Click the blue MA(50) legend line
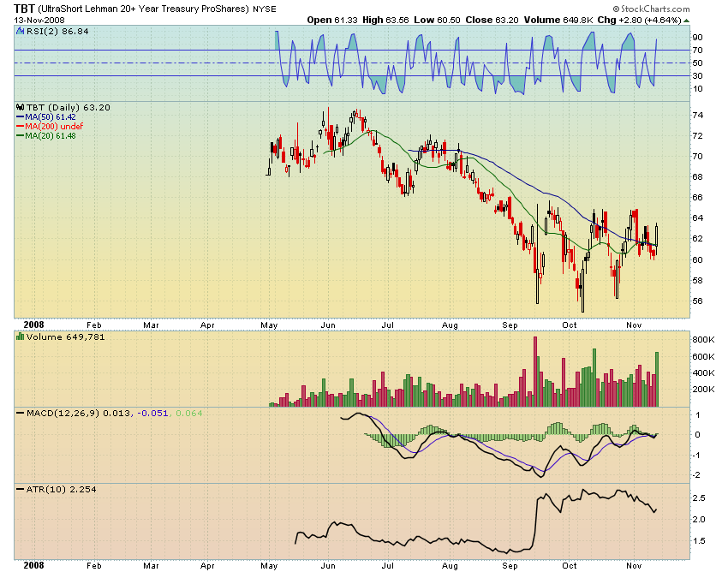Image resolution: width=728 pixels, height=572 pixels. (20, 117)
